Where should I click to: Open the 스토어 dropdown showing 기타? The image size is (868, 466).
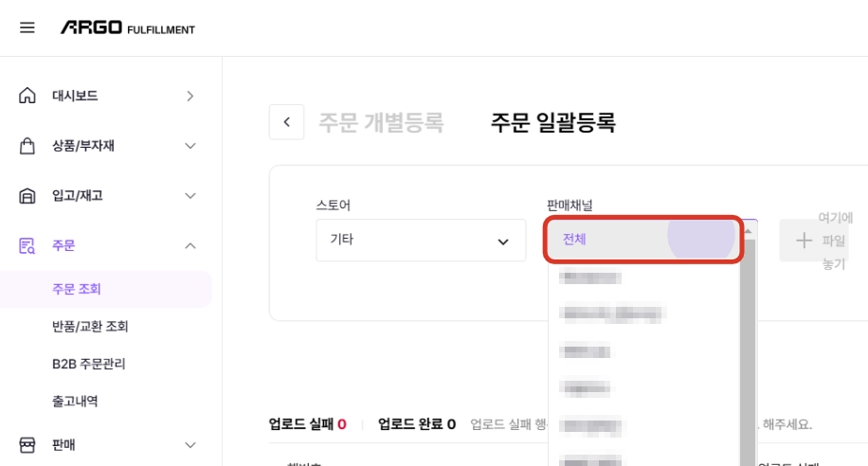point(421,241)
